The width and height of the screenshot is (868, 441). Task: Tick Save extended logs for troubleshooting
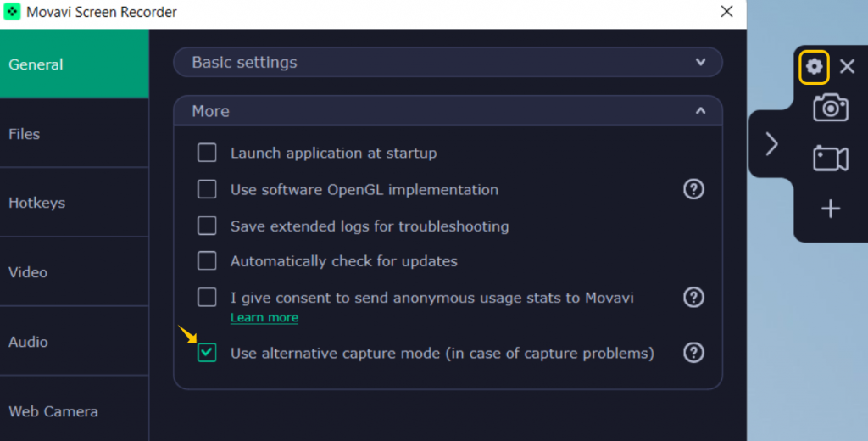pyautogui.click(x=207, y=226)
